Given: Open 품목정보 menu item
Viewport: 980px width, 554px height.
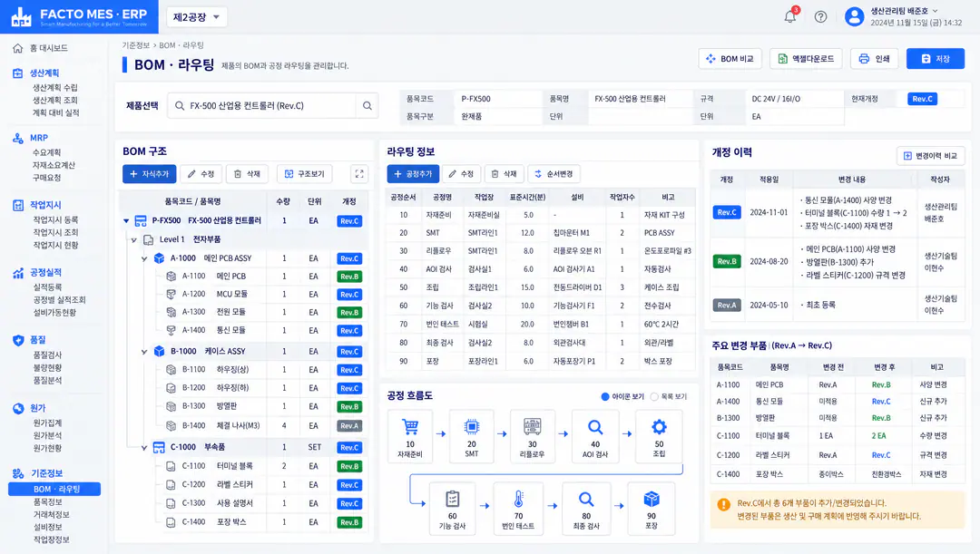Looking at the screenshot, I should [47, 501].
